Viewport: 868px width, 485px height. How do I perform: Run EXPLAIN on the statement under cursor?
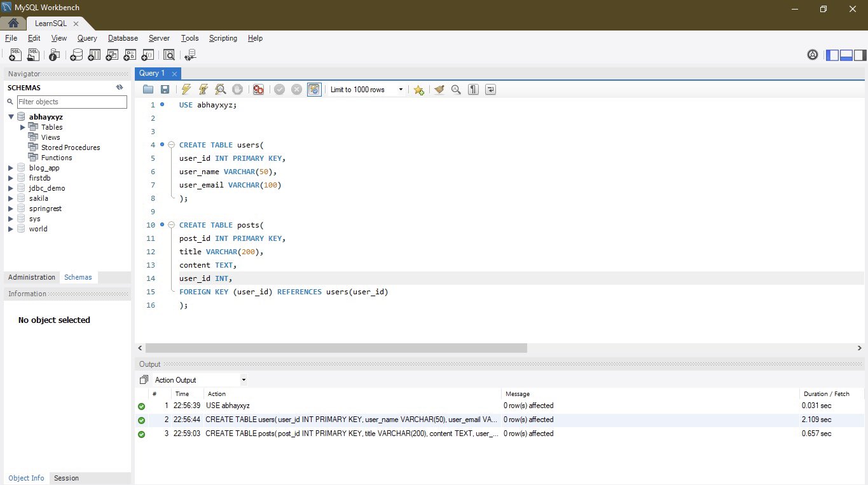(x=220, y=90)
